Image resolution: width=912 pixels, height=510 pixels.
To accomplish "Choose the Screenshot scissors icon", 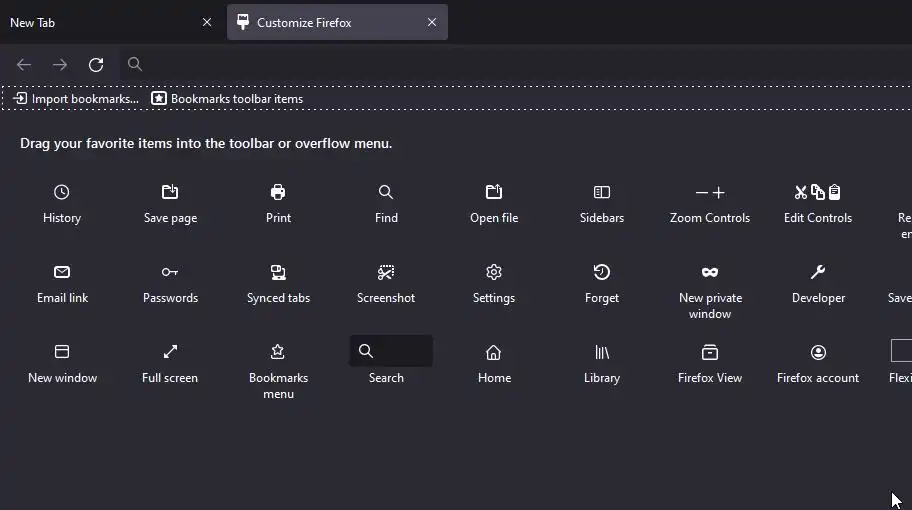I will coord(386,272).
